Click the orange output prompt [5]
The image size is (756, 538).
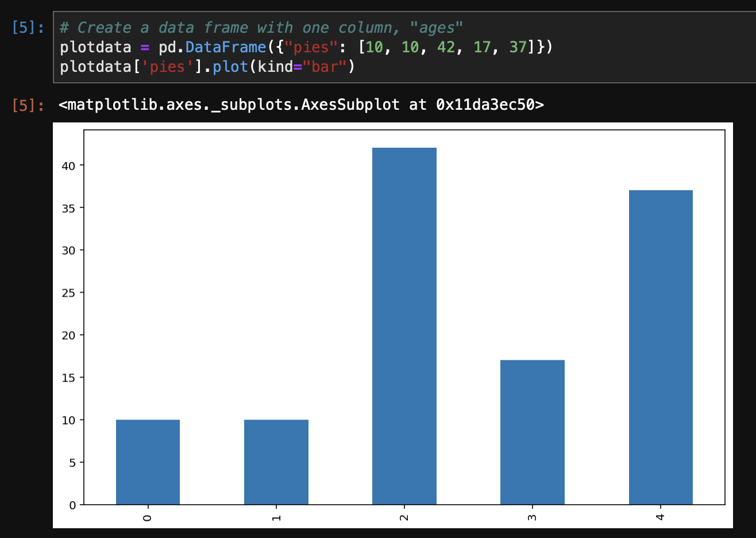28,105
